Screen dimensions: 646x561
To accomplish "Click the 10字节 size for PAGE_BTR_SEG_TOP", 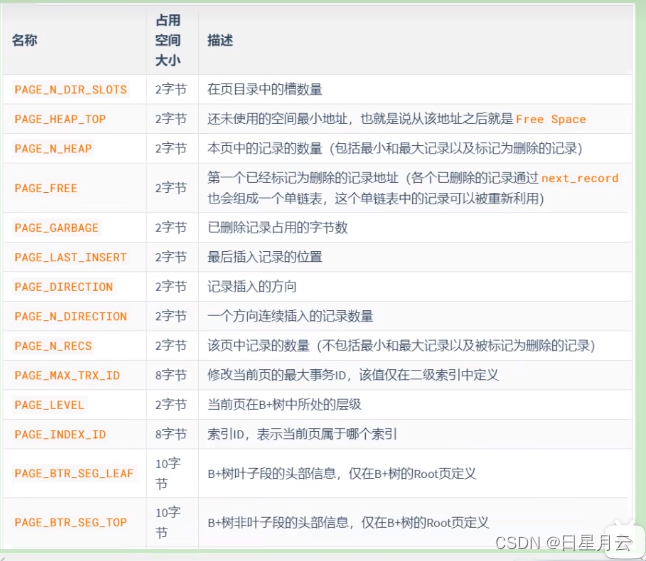I will [168, 522].
